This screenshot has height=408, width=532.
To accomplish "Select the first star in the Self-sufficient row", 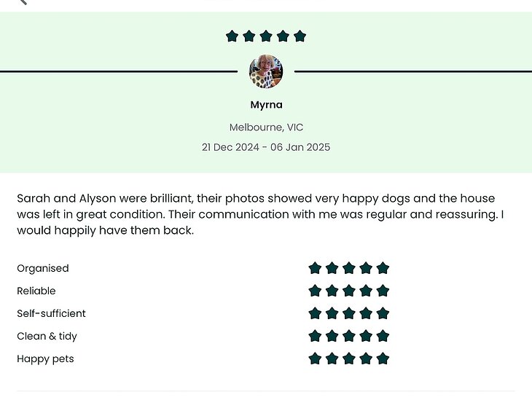I will coord(315,313).
